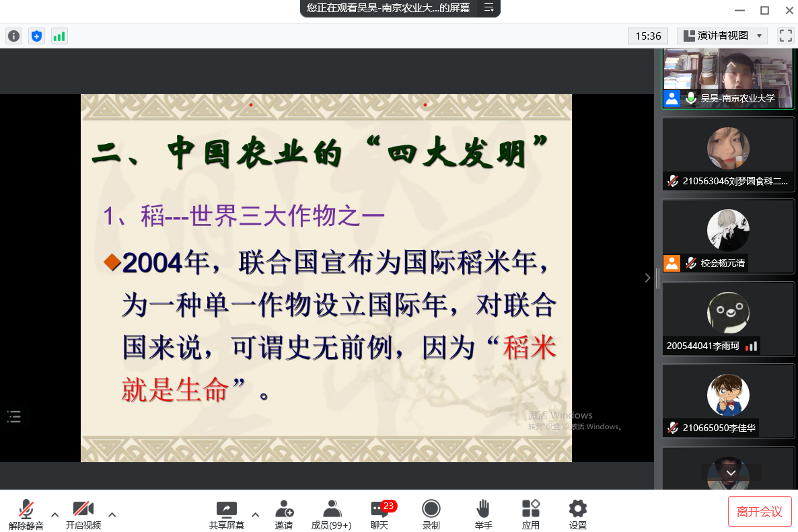798x532 pixels.
Task: Open the apps panel
Action: click(531, 515)
